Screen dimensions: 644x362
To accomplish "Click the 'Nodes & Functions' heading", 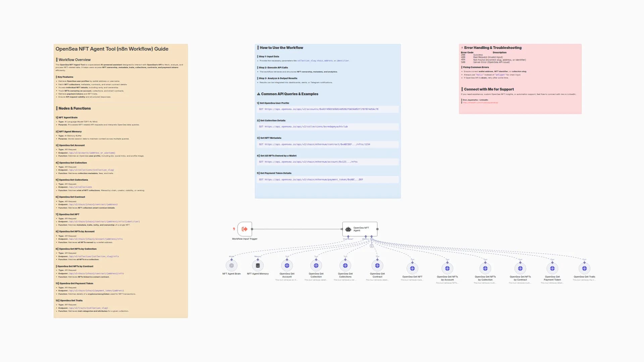I will pos(74,109).
